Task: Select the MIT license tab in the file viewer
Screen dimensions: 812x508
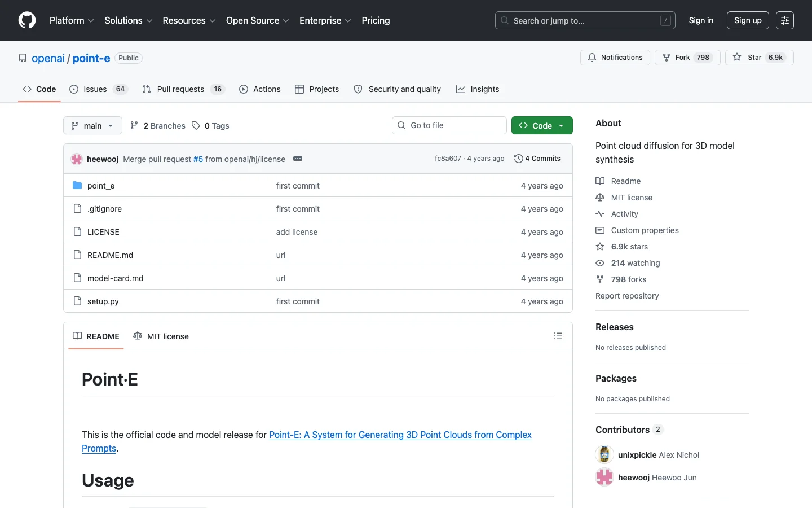Action: (x=161, y=336)
